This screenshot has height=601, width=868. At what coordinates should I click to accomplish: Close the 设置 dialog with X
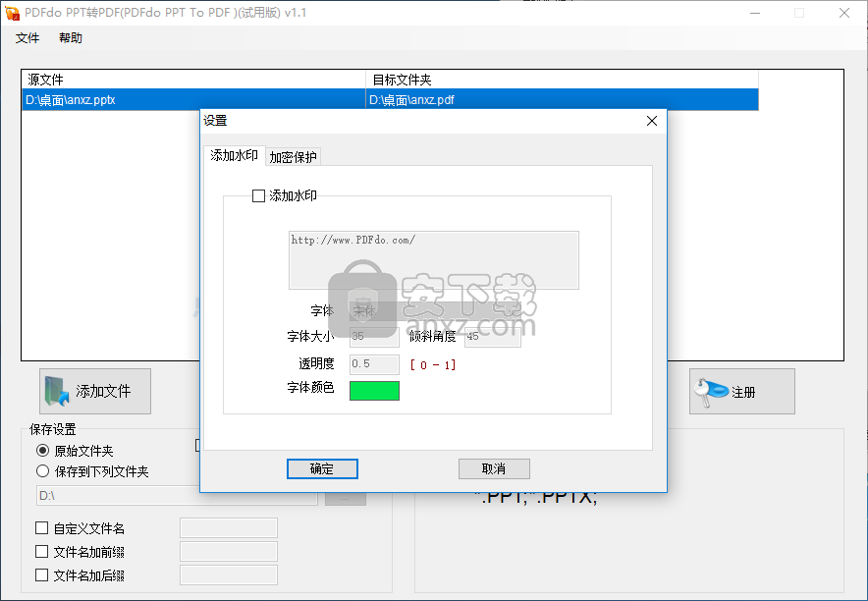(652, 121)
